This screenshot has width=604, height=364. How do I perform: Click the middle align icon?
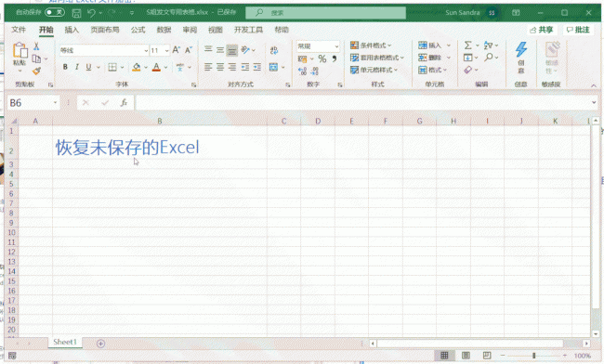[x=220, y=49]
